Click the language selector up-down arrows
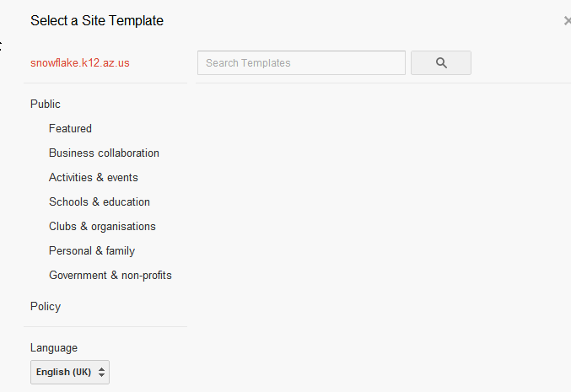Viewport: 571px width, 392px height. coord(101,372)
